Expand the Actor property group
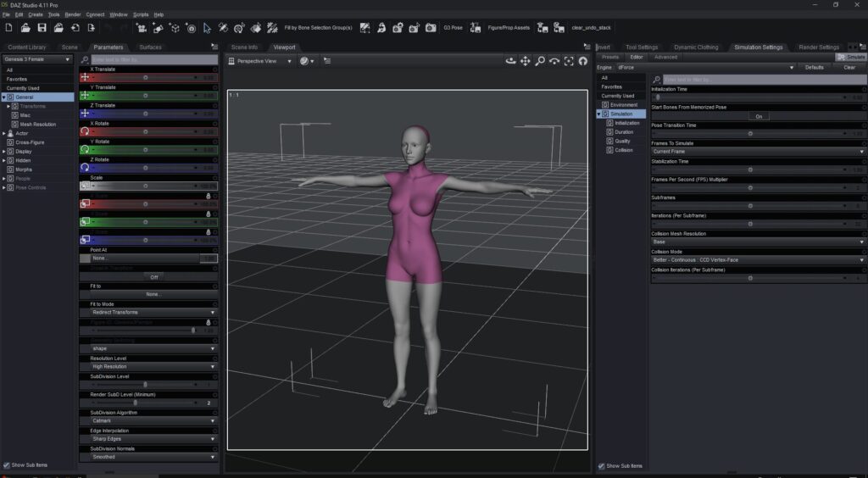868x478 pixels. click(4, 133)
